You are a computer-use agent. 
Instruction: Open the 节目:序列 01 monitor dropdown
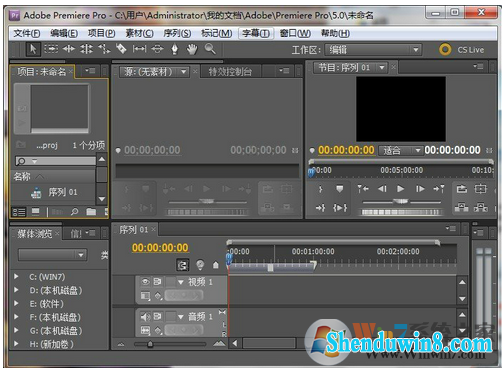(x=350, y=68)
